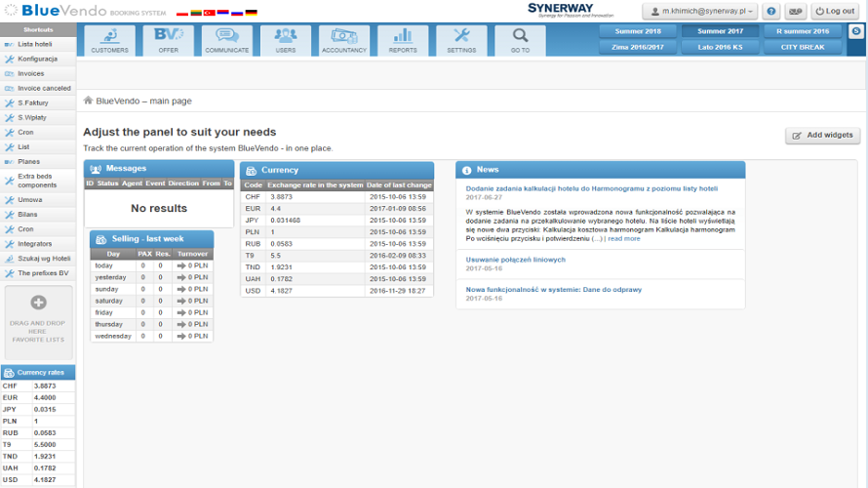
Task: Switch to R summer 2016 season tab
Action: point(803,31)
